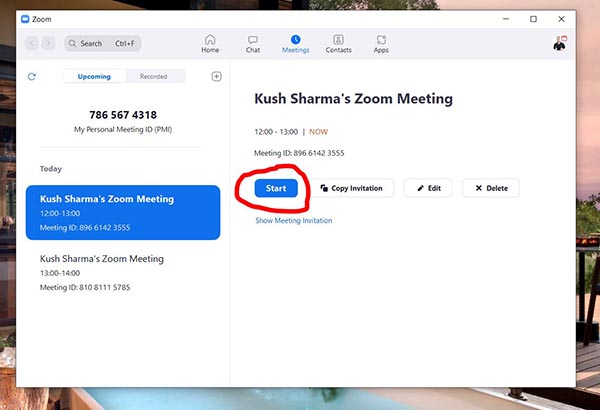Screen dimensions: 600x410
Task: Click the Search field
Action: pyautogui.click(x=103, y=43)
